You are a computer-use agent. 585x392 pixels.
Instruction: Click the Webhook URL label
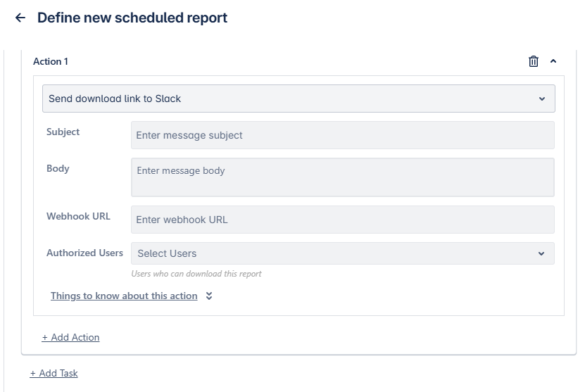(78, 216)
